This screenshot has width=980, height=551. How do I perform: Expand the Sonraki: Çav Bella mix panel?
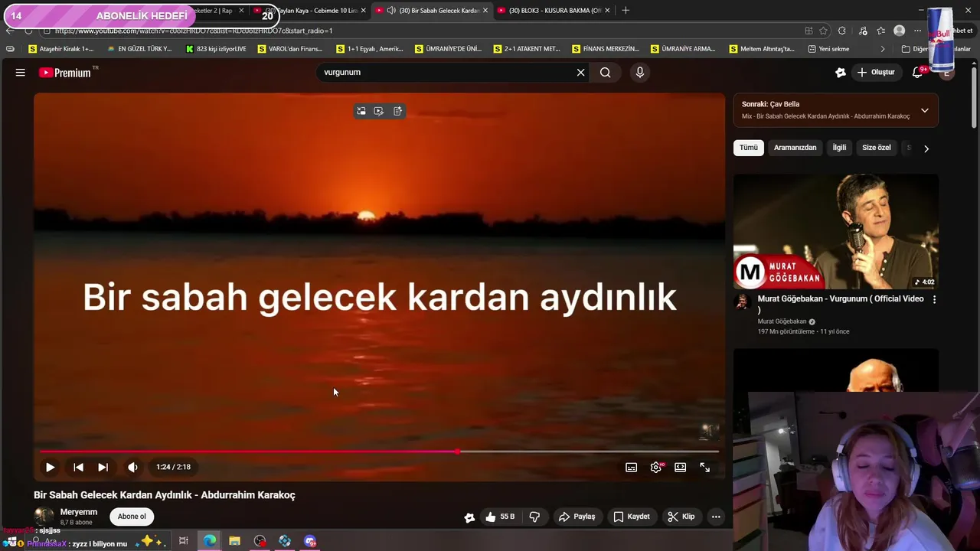[x=924, y=110]
